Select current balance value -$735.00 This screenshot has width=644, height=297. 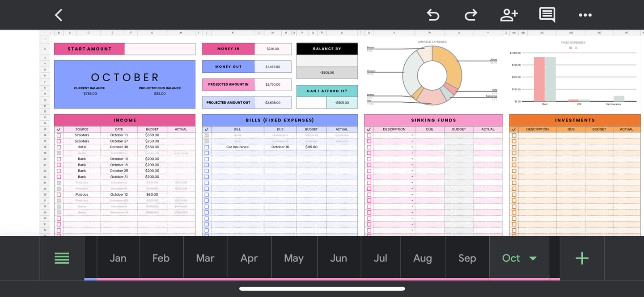pyautogui.click(x=89, y=93)
